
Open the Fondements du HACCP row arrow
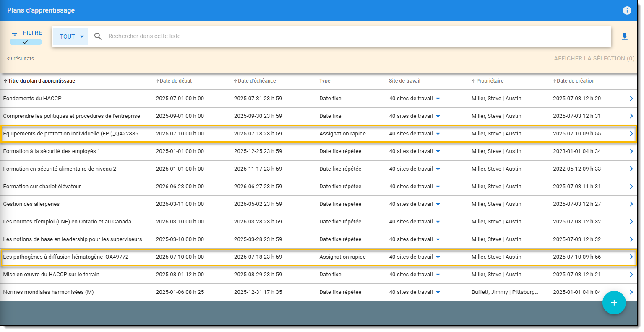coord(631,99)
